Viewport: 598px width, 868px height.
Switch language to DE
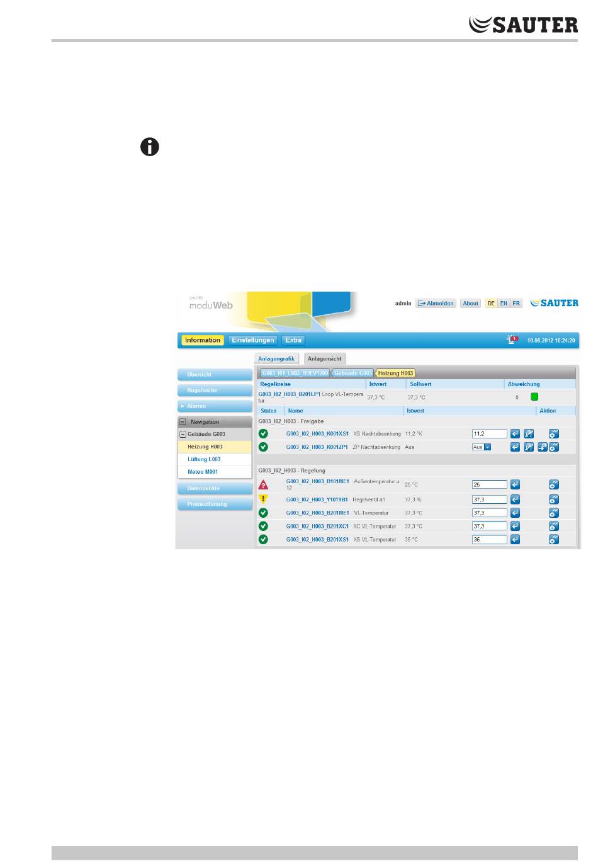point(491,303)
